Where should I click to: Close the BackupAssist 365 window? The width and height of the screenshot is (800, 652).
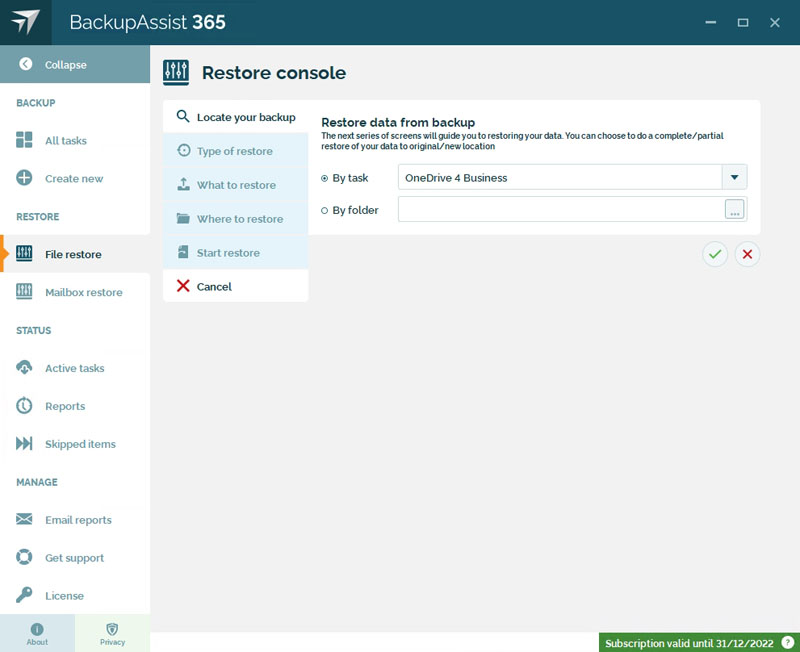(774, 22)
